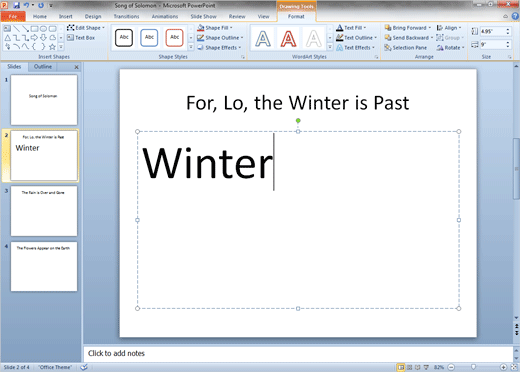Click the Click to add notes area

coord(298,353)
